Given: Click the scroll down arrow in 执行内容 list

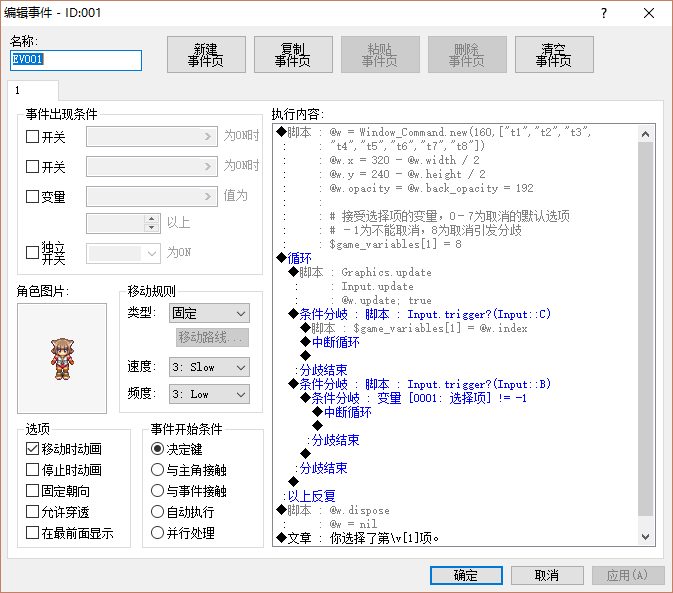Looking at the screenshot, I should click(646, 536).
